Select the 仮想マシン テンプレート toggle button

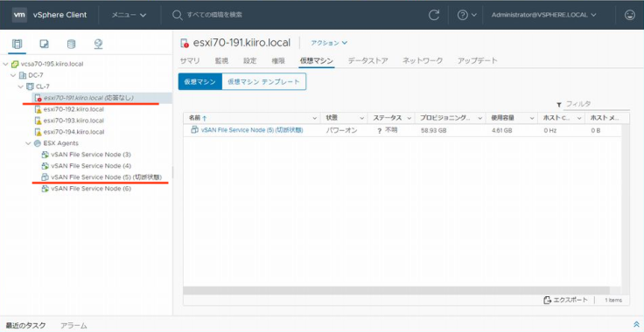coord(263,81)
